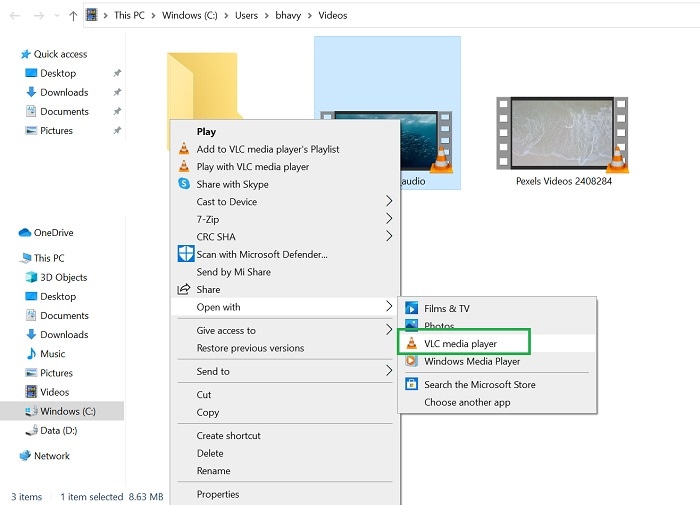Click the This PC computer icon in sidebar

[x=25, y=258]
